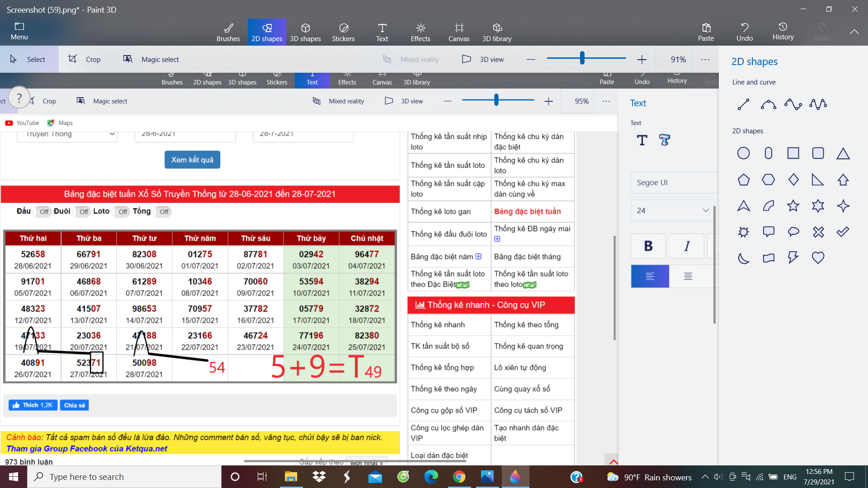
Task: Open the Bảng đặc biệt tuần link
Action: (527, 211)
